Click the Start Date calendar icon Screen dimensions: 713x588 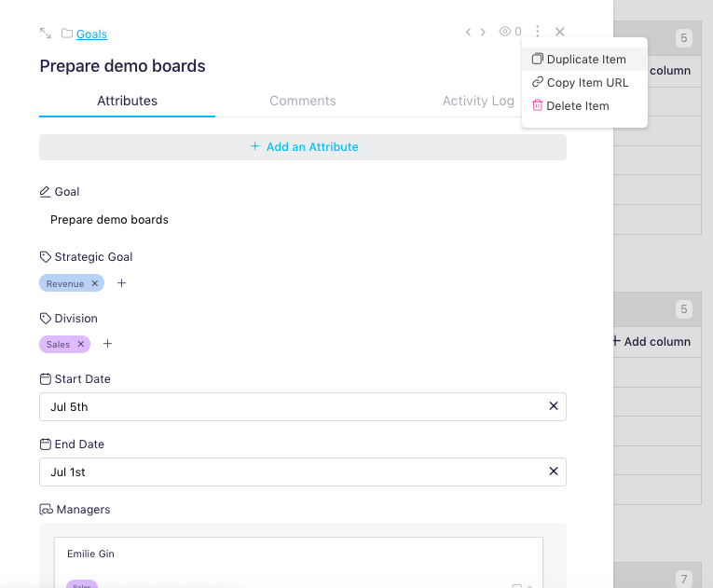click(46, 379)
